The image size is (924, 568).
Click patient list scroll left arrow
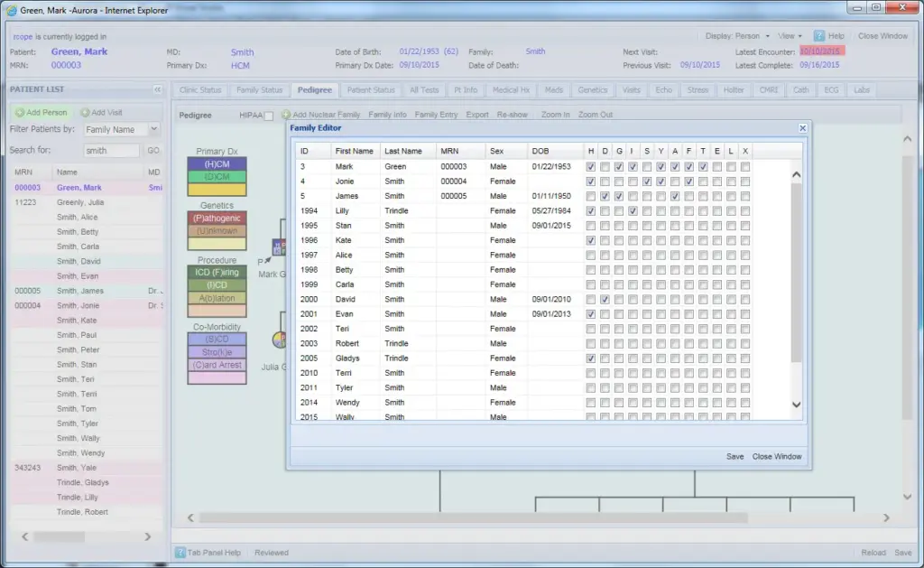(24, 536)
